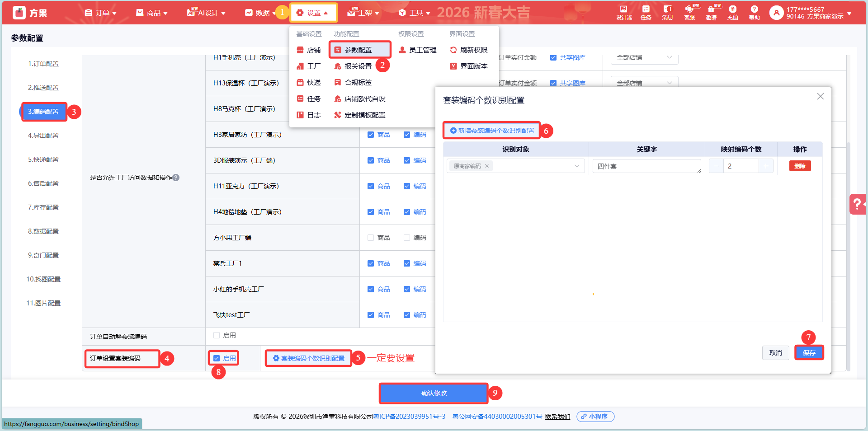This screenshot has width=868, height=431.
Task: Click the 充值 recharge icon
Action: [732, 12]
